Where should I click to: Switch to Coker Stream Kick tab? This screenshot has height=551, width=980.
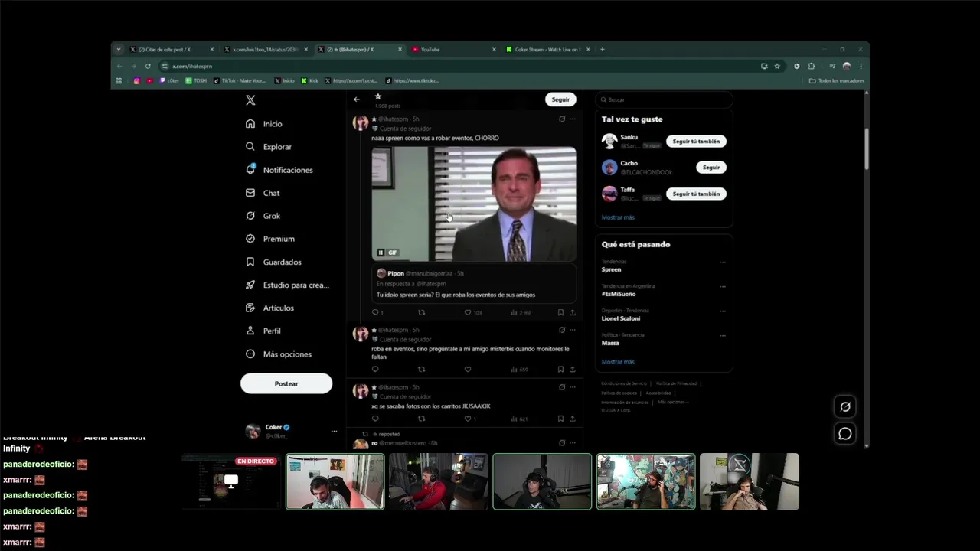click(547, 50)
